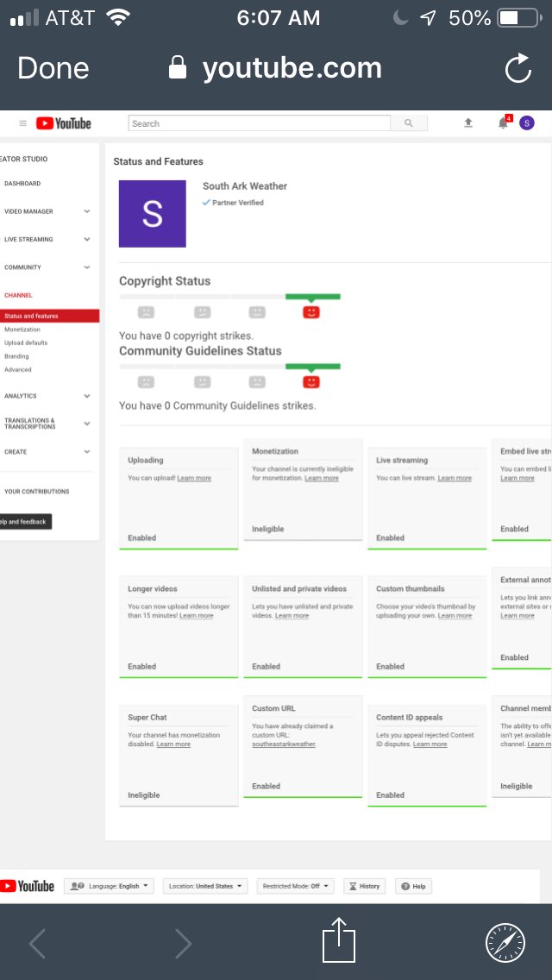
Task: Click the Copyright Status heading
Action: 165,281
